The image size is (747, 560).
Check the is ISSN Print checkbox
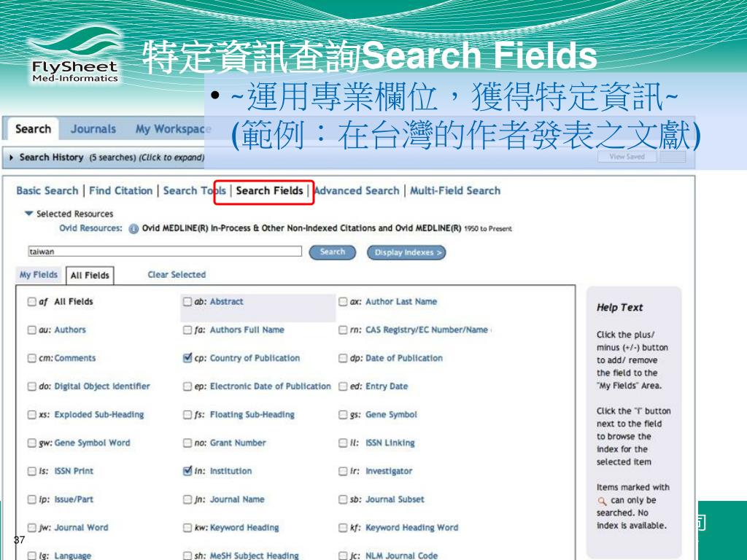pyautogui.click(x=32, y=471)
